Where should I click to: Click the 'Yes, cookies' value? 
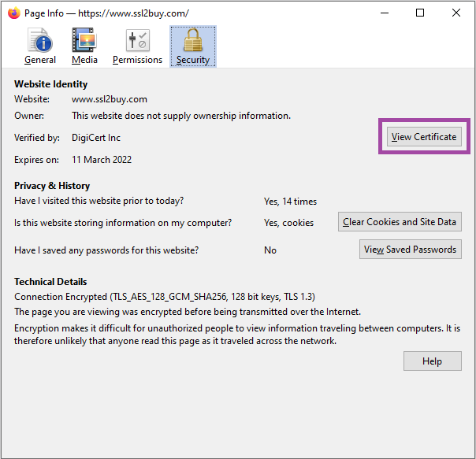pos(288,223)
